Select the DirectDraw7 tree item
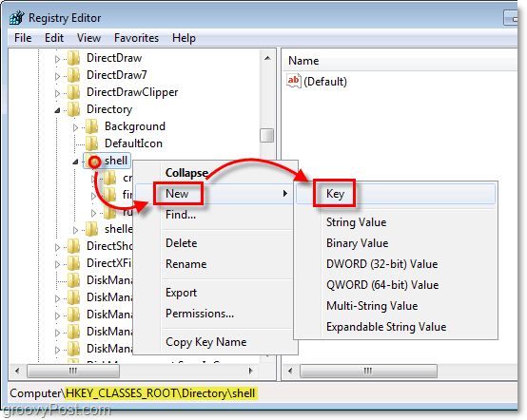This screenshot has height=420, width=527. (x=117, y=75)
